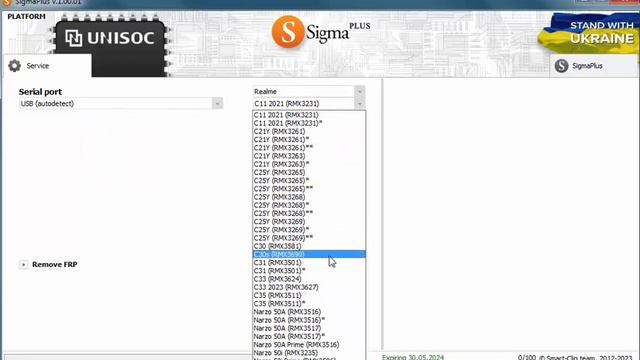Switch to the SigmaPlus tab

[x=594, y=66]
